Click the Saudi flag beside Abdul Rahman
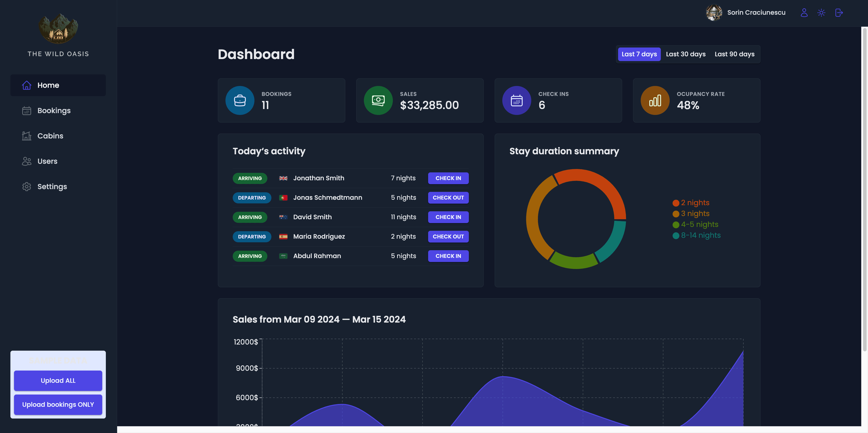Screen dimensions: 868x433 coord(283,256)
